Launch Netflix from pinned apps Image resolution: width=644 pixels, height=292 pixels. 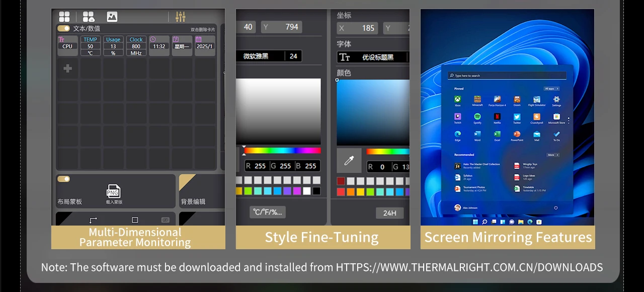click(497, 117)
